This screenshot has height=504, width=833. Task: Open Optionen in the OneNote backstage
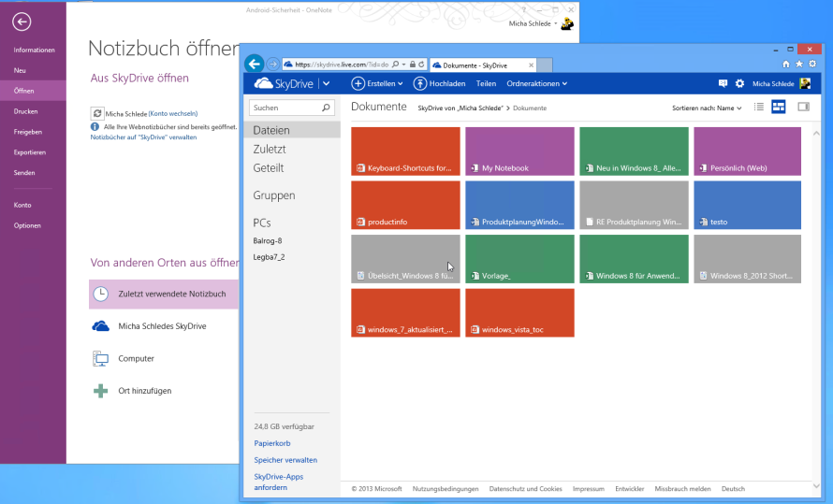point(27,225)
